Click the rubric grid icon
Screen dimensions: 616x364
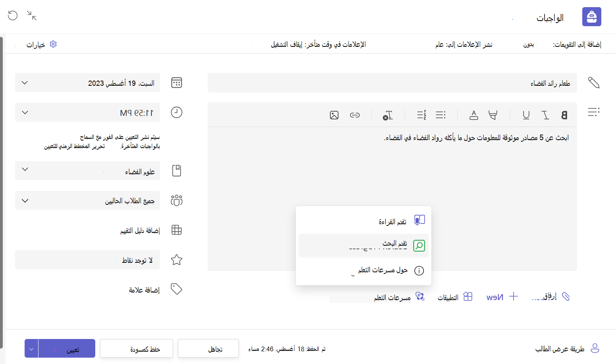click(x=177, y=230)
